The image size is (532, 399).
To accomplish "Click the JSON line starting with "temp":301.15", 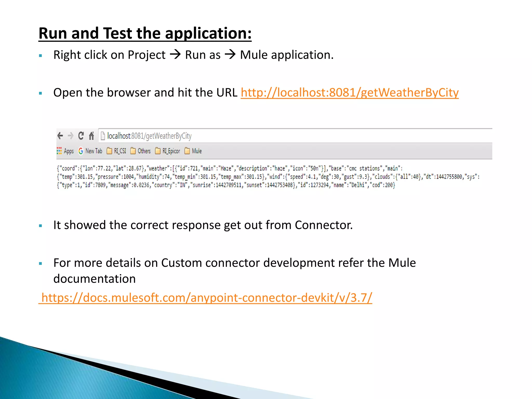I will (268, 177).
